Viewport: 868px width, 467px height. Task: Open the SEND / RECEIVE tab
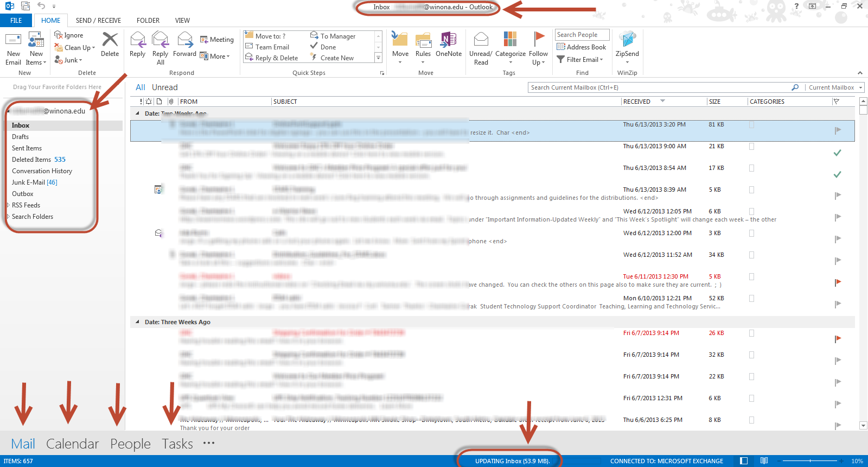pyautogui.click(x=98, y=21)
